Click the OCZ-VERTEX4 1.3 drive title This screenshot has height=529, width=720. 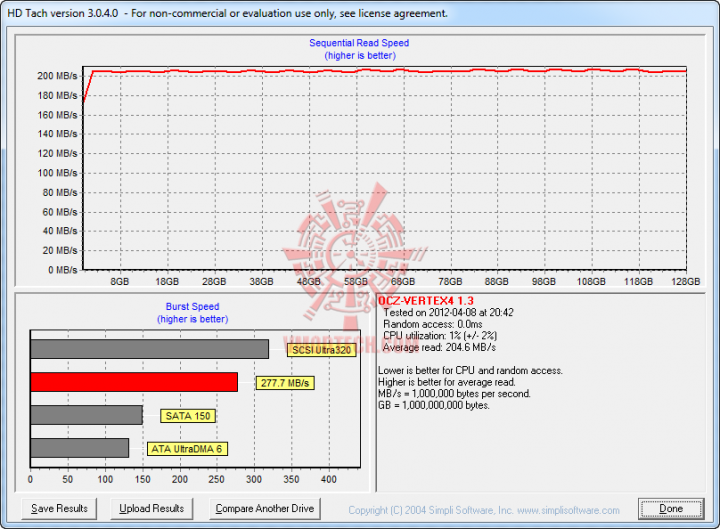(426, 301)
